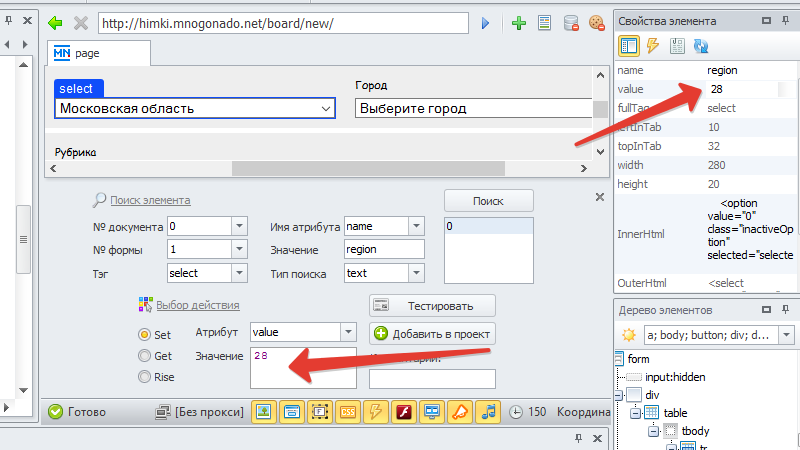Close the element search panel X
Screen dimensions: 800x450
pos(600,197)
